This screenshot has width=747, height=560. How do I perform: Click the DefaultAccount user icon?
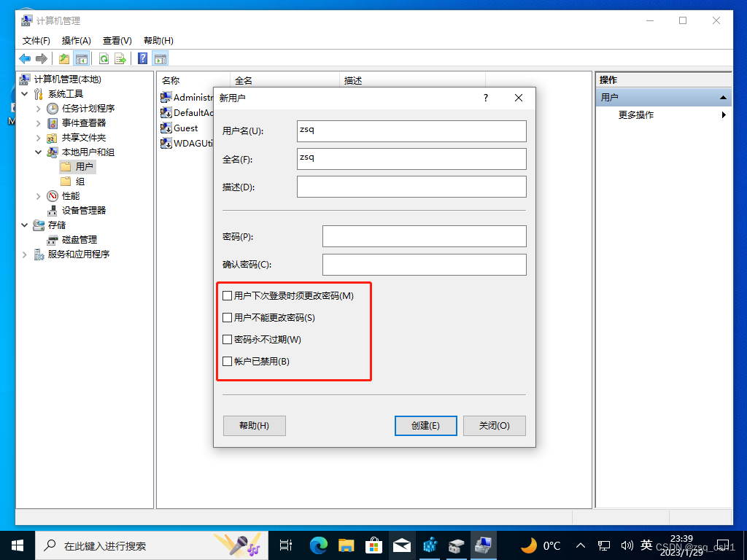pos(166,113)
